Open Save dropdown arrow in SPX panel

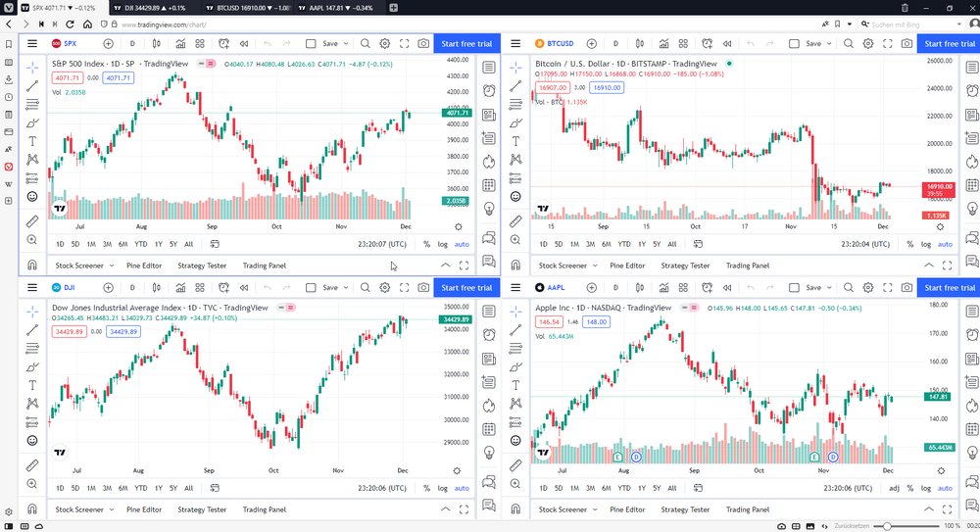click(x=346, y=44)
